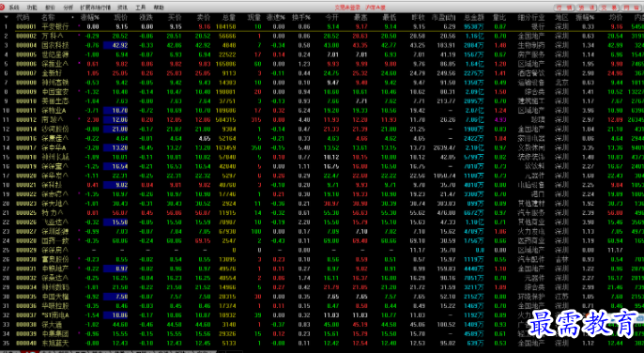Open the header row triangle dropdown

[x=7, y=17]
